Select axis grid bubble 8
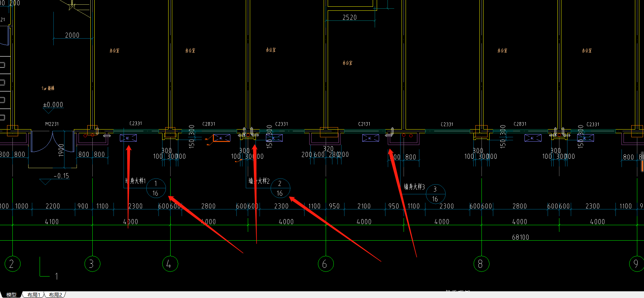This screenshot has height=298, width=644. coord(481,264)
